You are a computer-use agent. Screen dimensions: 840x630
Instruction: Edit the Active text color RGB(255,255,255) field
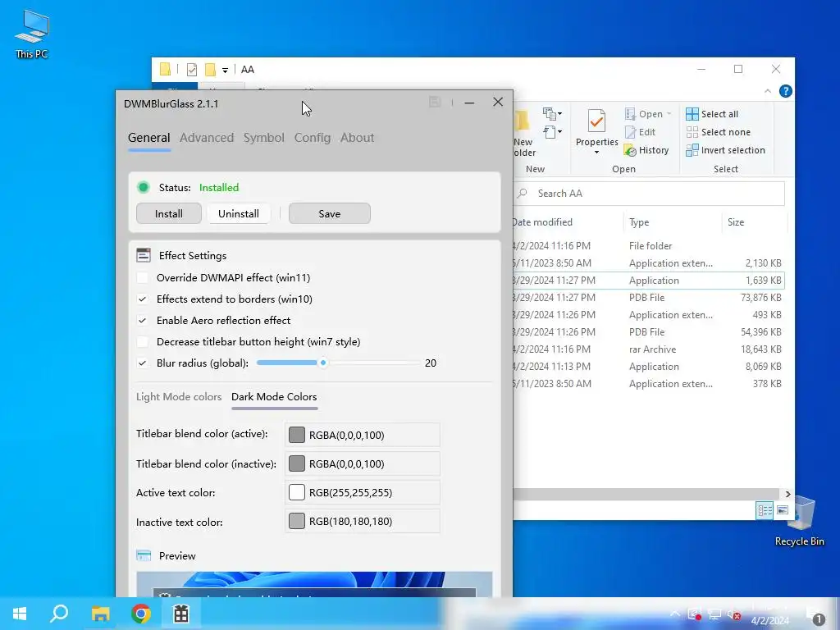pos(363,492)
